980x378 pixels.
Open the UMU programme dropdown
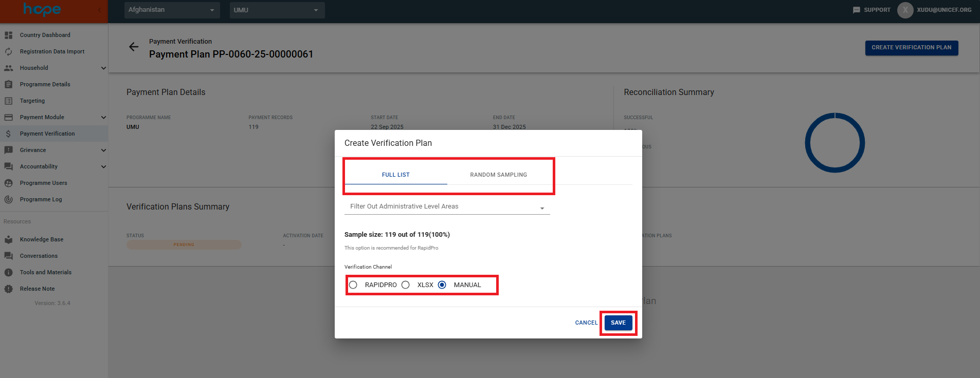point(277,10)
